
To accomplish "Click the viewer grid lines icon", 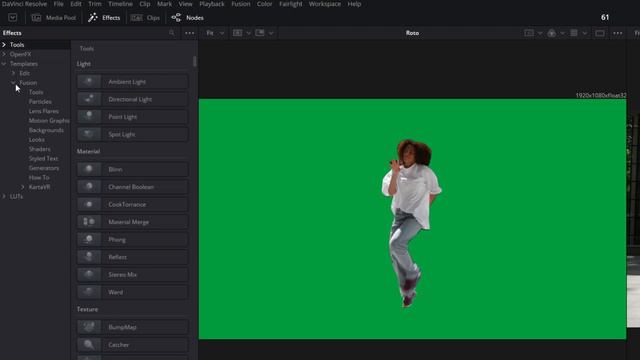I will [x=574, y=33].
